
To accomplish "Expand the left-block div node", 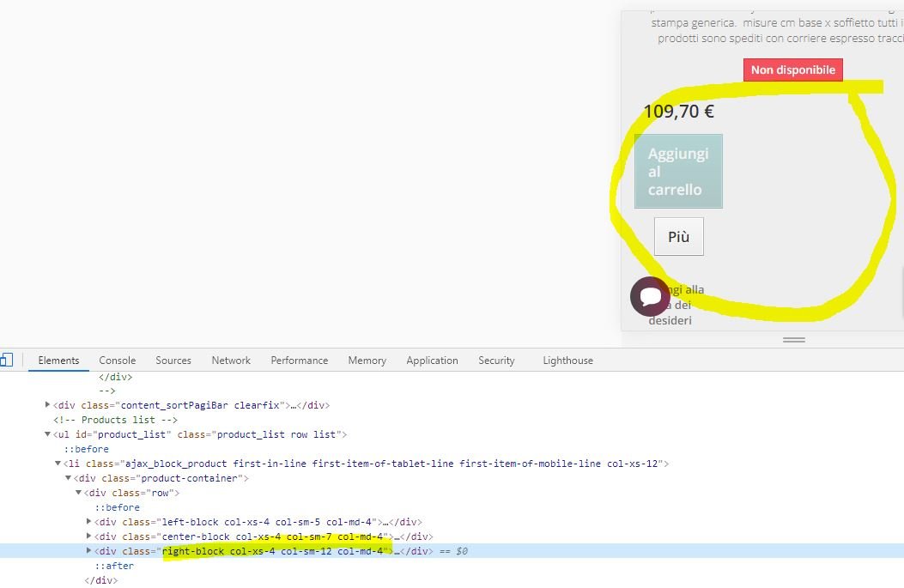I will coord(88,521).
